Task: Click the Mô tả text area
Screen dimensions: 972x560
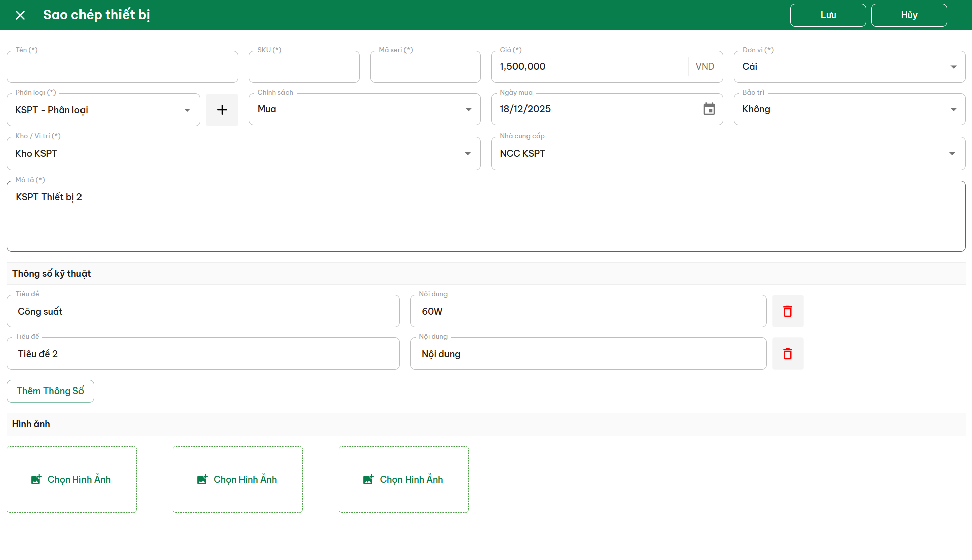Action: pos(486,218)
